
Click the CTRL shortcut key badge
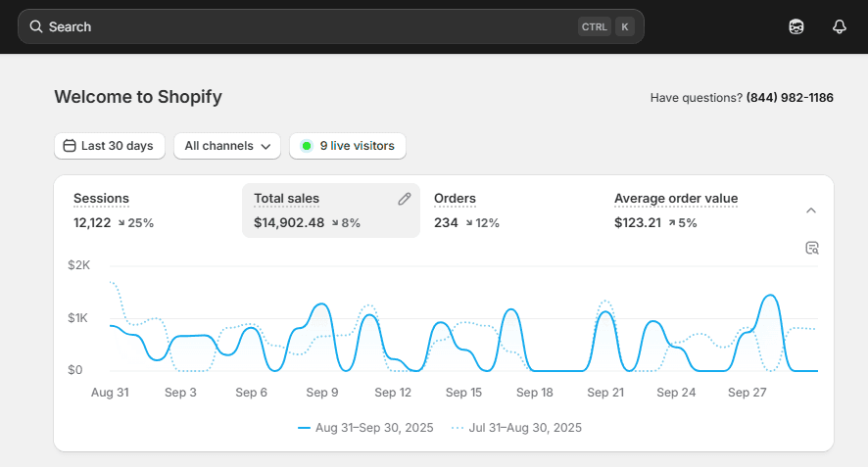[594, 26]
